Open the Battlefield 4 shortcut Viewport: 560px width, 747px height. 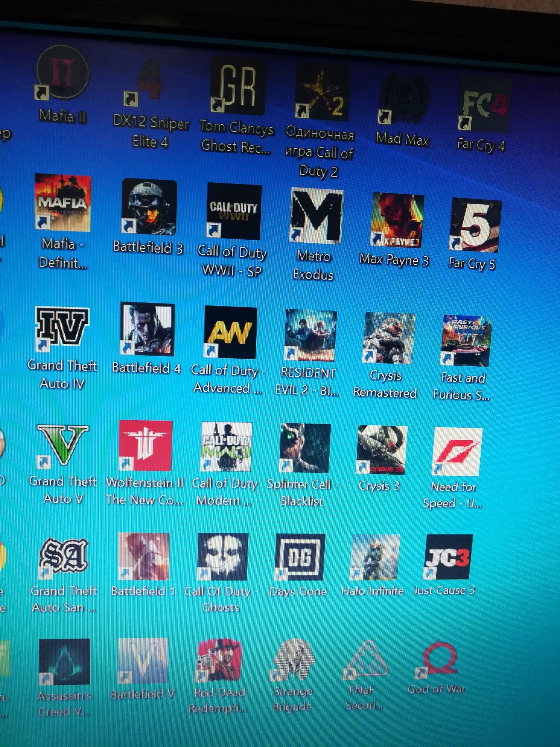pos(147,329)
